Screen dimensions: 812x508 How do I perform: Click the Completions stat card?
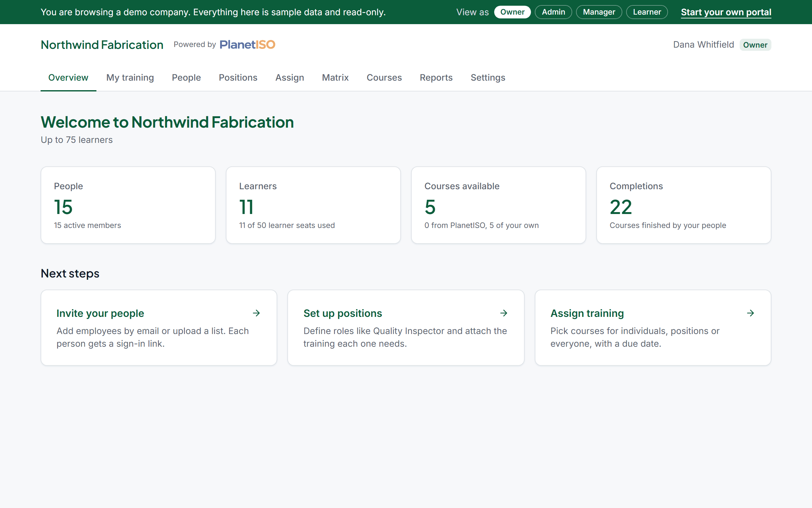684,205
